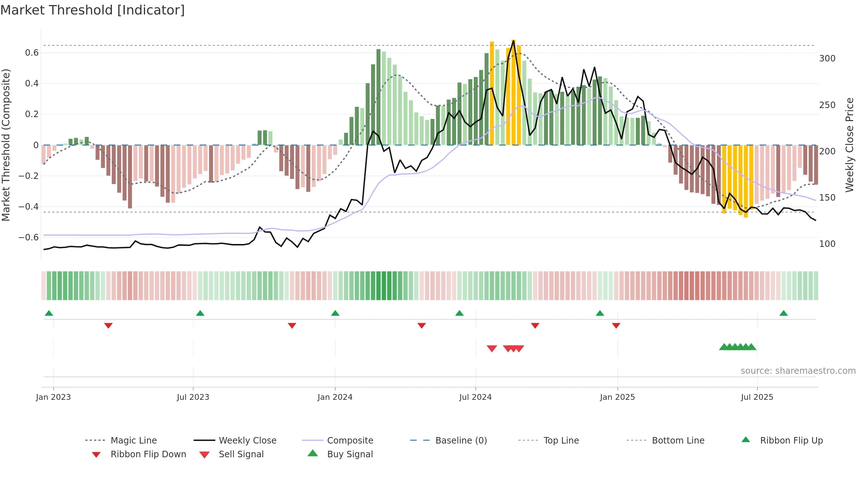Click the Jul 2024 x-axis label
The image size is (868, 488).
click(x=476, y=397)
